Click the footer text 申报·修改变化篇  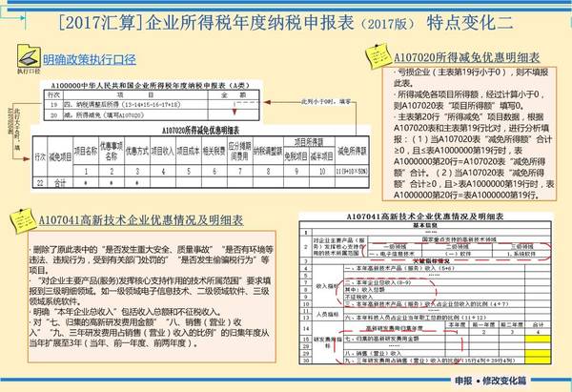(490, 381)
